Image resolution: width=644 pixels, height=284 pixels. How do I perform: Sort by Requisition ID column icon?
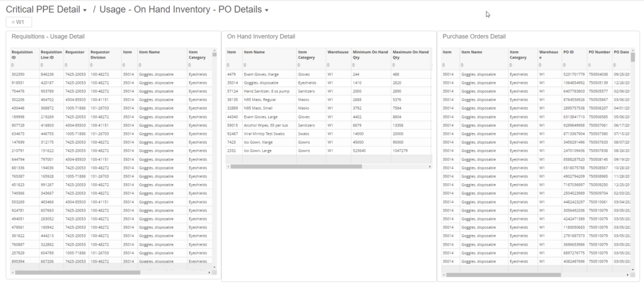coord(13,65)
